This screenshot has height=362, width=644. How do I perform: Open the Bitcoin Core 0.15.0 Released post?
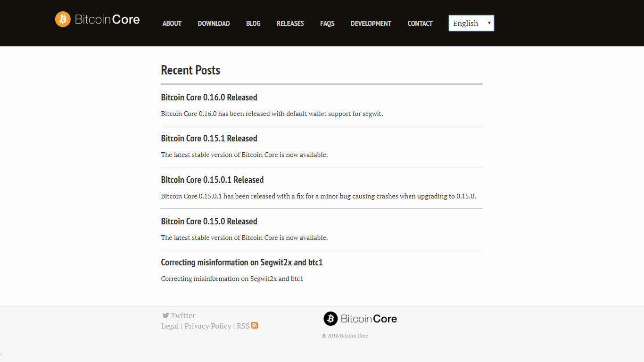[x=209, y=222]
